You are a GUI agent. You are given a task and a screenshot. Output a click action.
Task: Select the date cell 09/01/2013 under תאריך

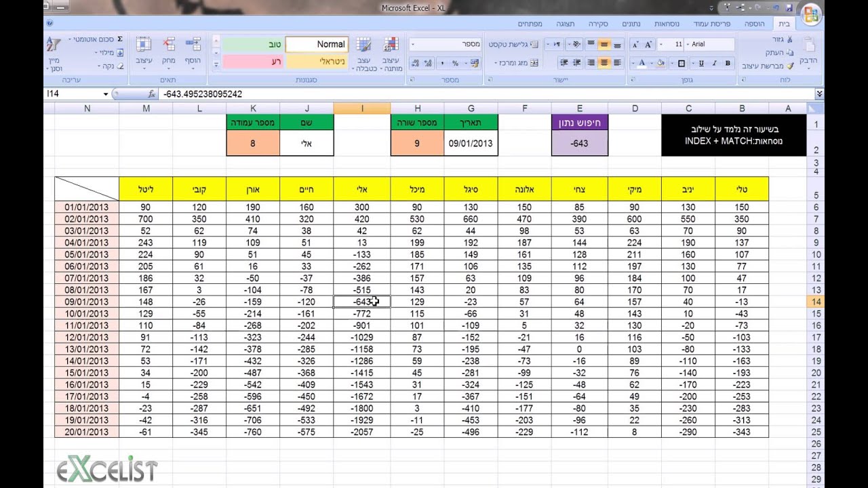pyautogui.click(x=471, y=143)
